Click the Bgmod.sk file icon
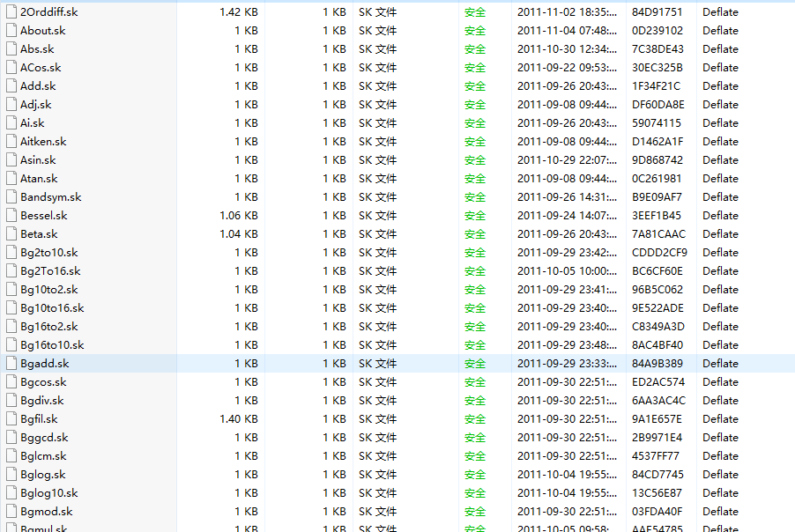This screenshot has width=795, height=532. coord(11,511)
